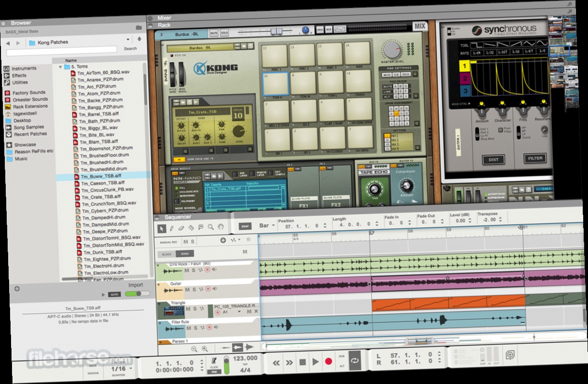Click the Kong Master Level knob
This screenshot has width=588, height=384.
tap(392, 49)
